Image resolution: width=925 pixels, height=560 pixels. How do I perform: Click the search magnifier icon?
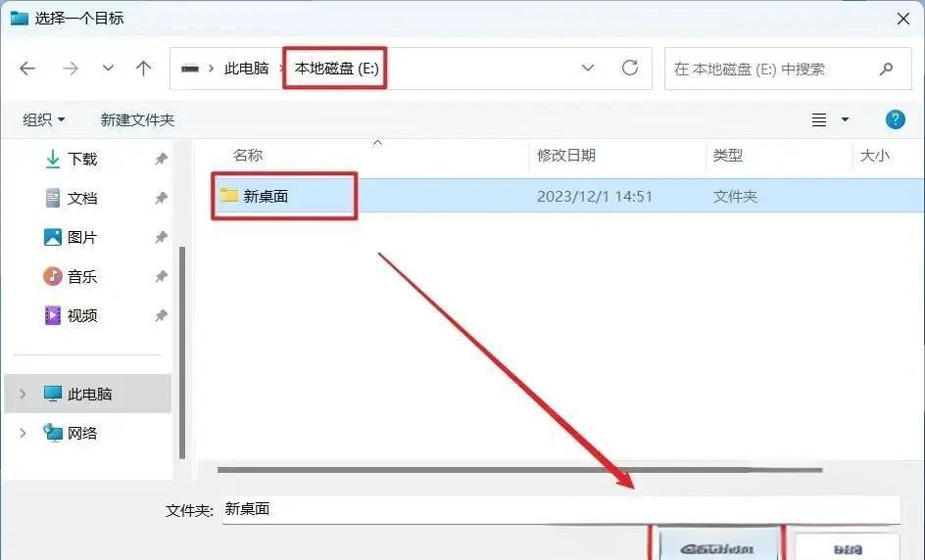click(886, 69)
